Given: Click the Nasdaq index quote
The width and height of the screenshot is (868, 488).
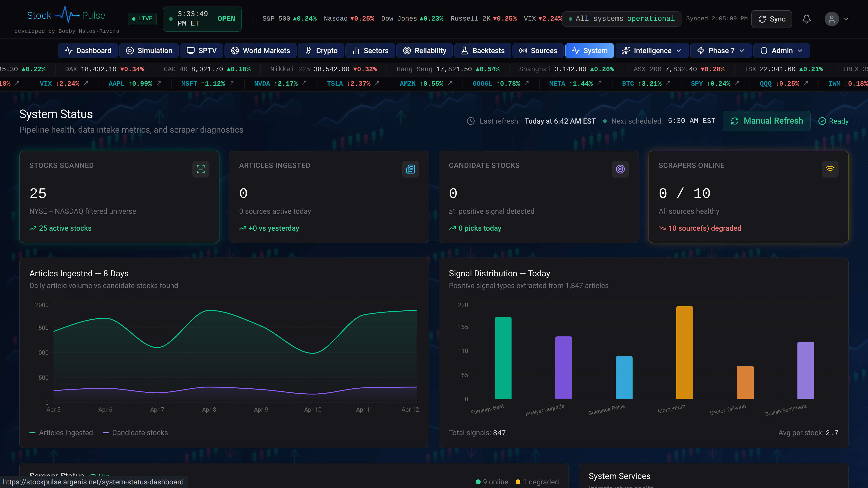Looking at the screenshot, I should click(349, 19).
